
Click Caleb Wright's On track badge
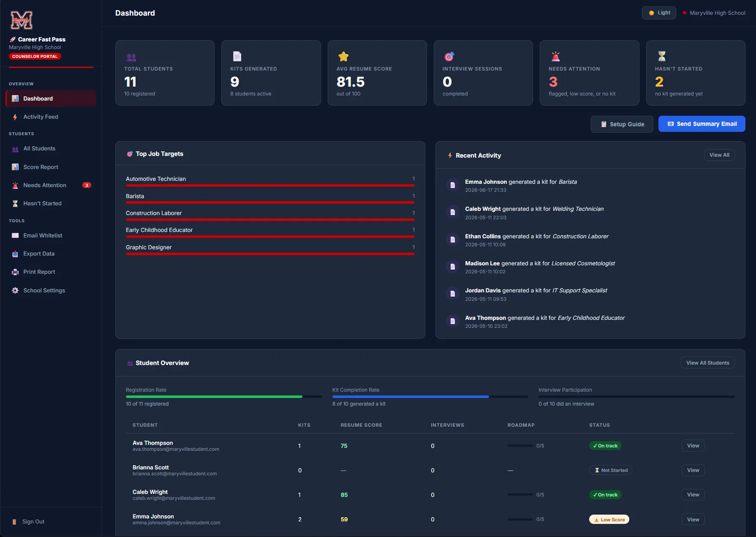(x=605, y=495)
